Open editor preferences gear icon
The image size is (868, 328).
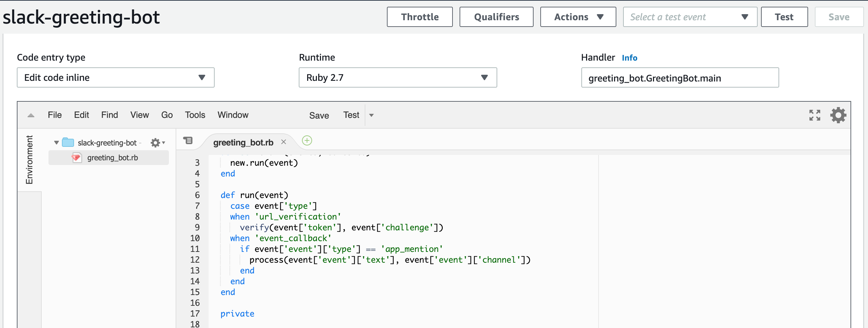pos(838,115)
